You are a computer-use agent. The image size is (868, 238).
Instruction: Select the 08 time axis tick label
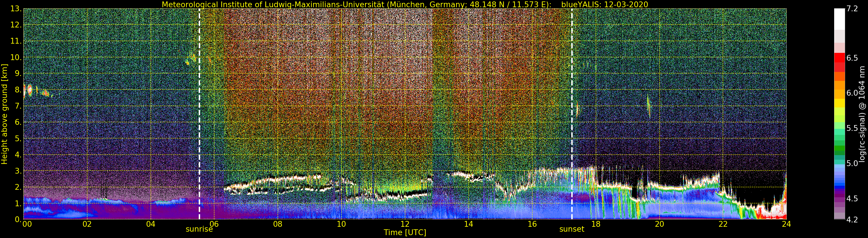pyautogui.click(x=278, y=224)
